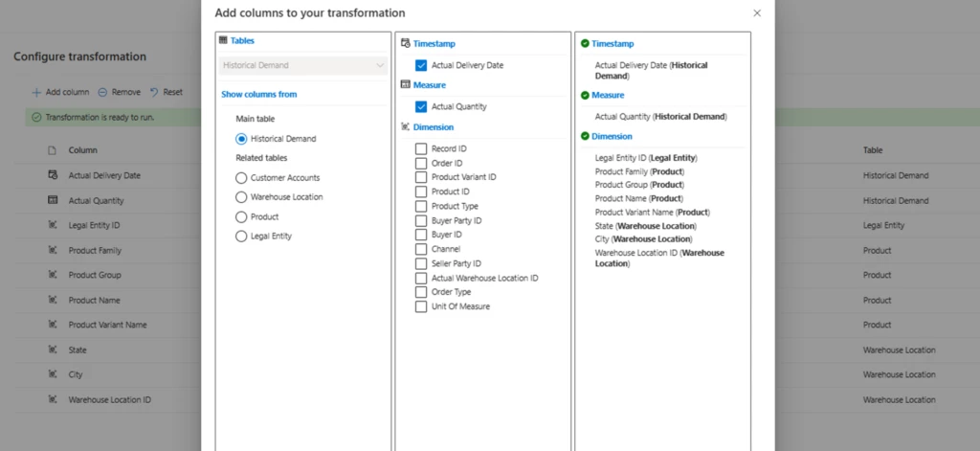
Task: Click green check icon beside Measure summary
Action: (x=585, y=95)
